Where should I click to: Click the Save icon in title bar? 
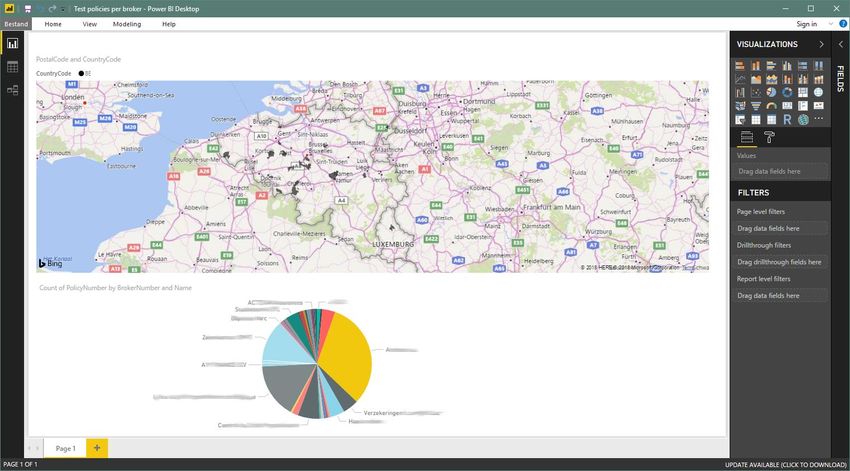pos(28,9)
